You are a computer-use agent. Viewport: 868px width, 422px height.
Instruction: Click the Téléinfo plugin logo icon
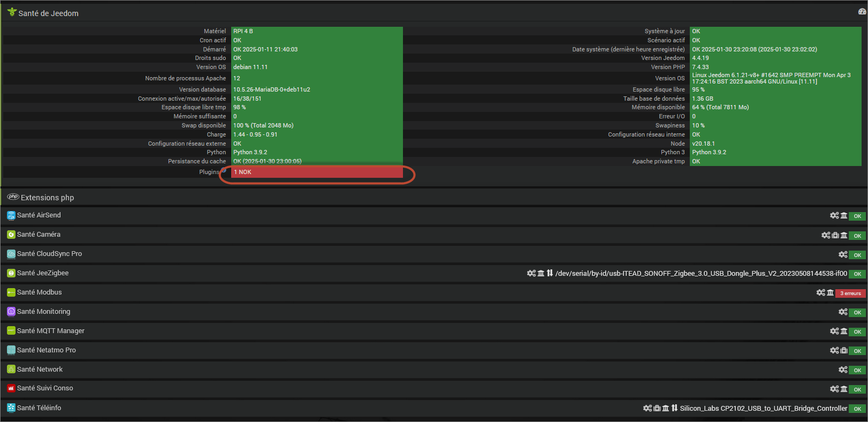11,408
